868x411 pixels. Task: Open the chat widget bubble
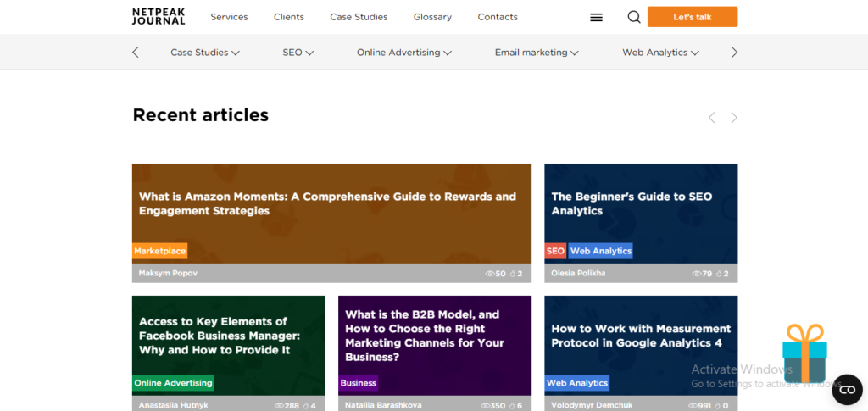[x=847, y=390]
